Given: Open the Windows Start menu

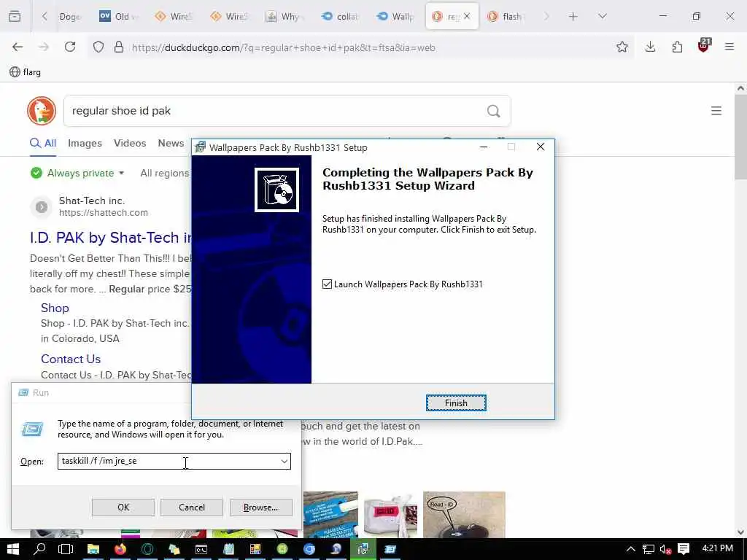Looking at the screenshot, I should (x=13, y=549).
